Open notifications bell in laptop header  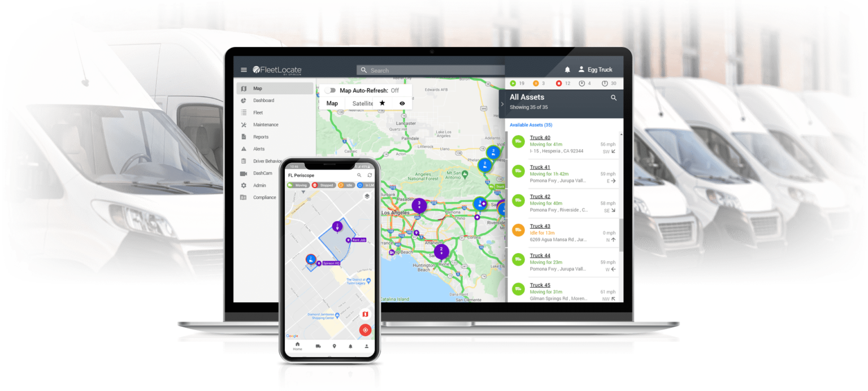(x=567, y=69)
